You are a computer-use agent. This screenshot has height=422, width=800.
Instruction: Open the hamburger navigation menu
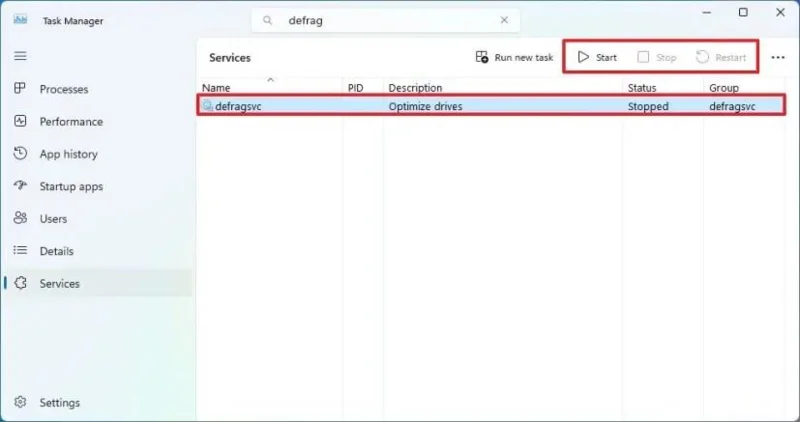(x=20, y=56)
